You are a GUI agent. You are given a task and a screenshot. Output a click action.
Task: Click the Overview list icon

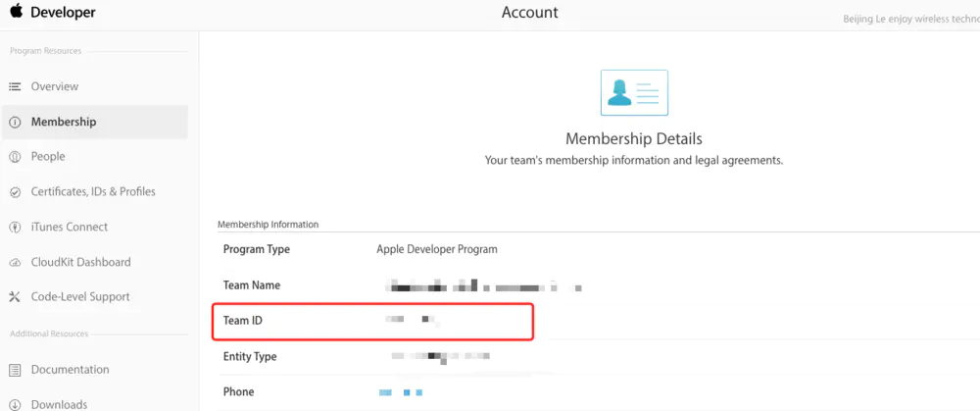pyautogui.click(x=15, y=86)
